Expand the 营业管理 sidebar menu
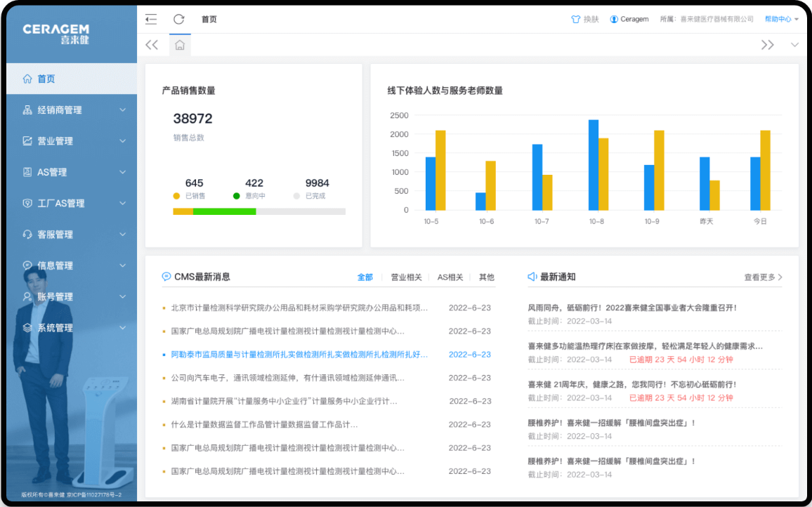The height and width of the screenshot is (507, 812). pyautogui.click(x=72, y=141)
